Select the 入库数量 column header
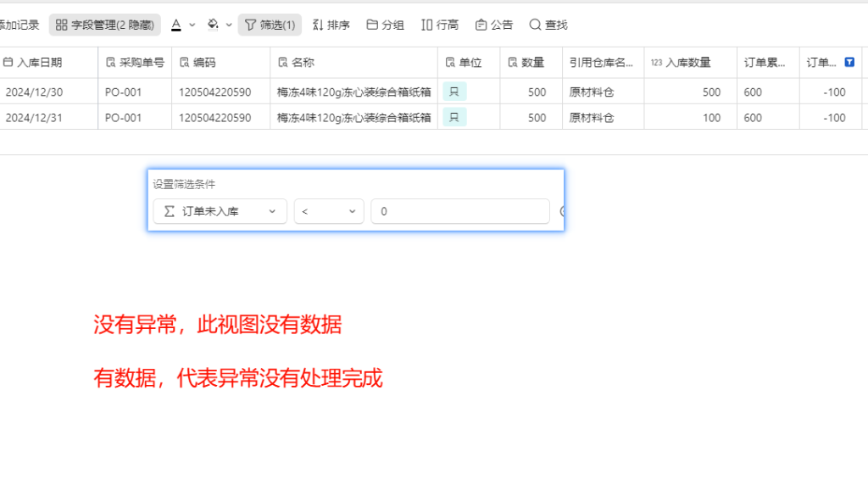868x485 pixels. pyautogui.click(x=690, y=63)
